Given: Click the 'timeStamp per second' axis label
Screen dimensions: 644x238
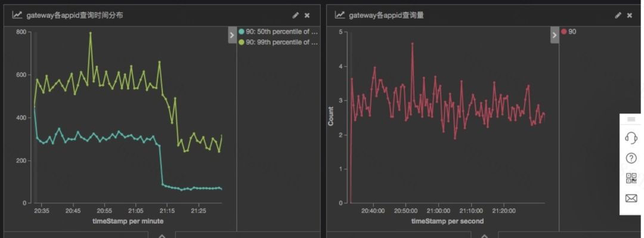Looking at the screenshot, I should [x=448, y=221].
